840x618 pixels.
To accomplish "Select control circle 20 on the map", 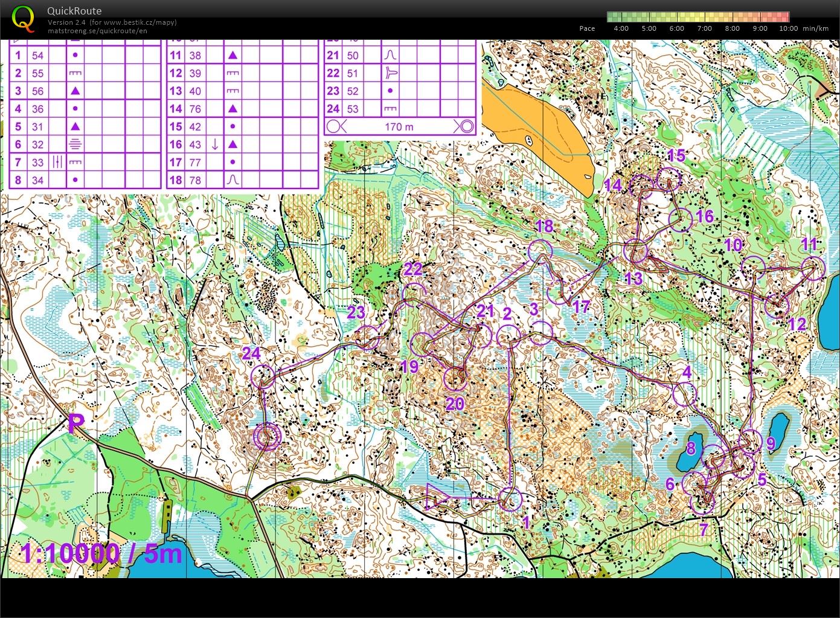I will click(x=455, y=379).
